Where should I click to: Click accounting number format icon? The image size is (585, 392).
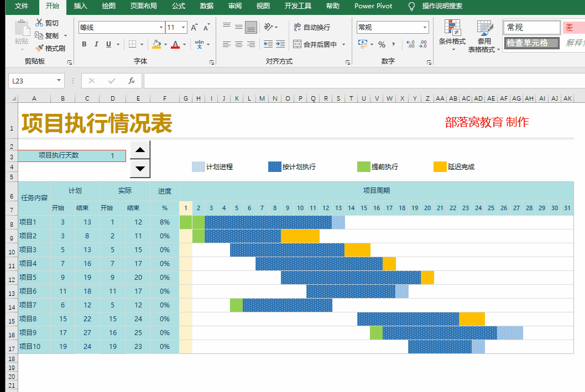click(x=363, y=44)
